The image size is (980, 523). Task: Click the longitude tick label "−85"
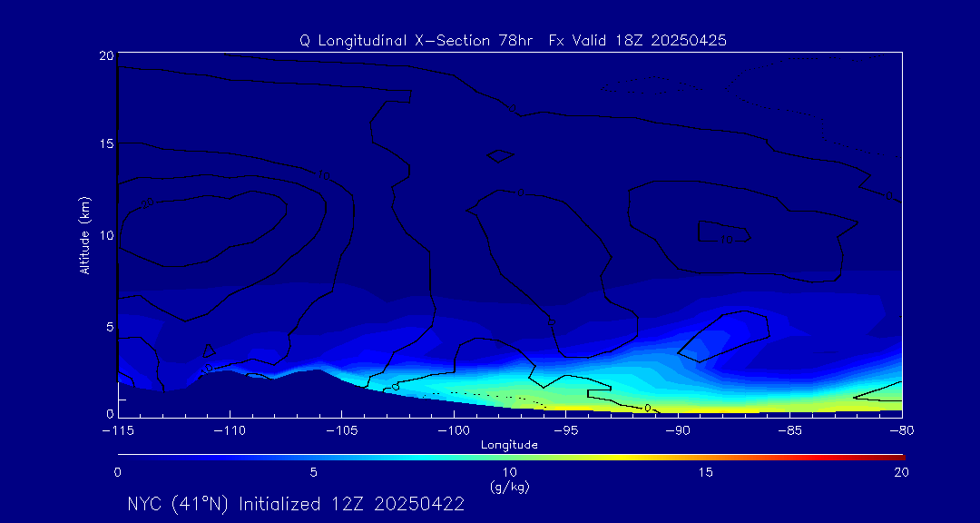[x=790, y=431]
